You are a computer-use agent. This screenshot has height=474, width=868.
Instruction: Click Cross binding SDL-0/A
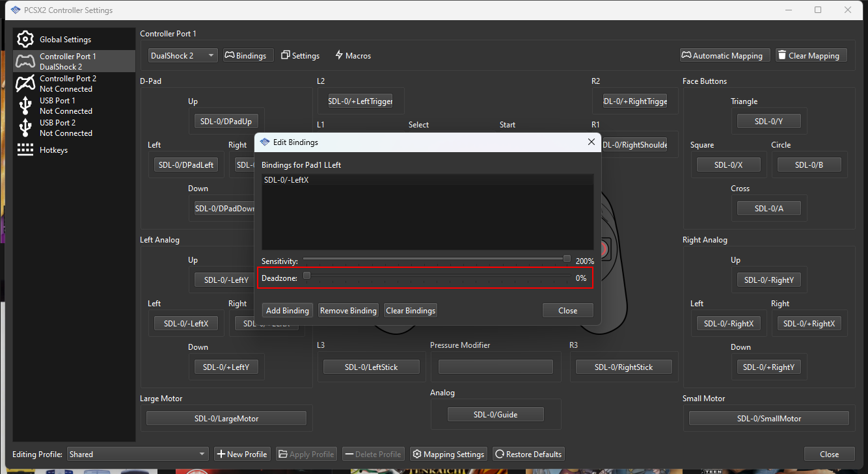pyautogui.click(x=768, y=208)
